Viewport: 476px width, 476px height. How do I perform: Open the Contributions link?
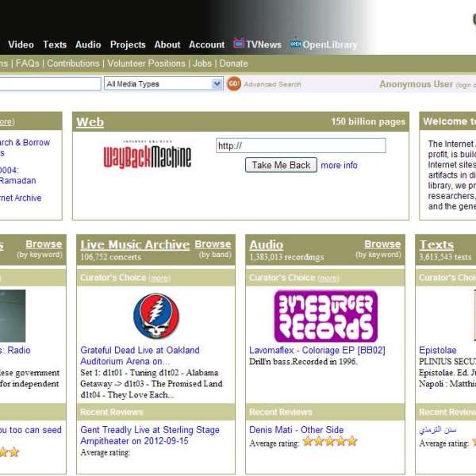pyautogui.click(x=73, y=63)
